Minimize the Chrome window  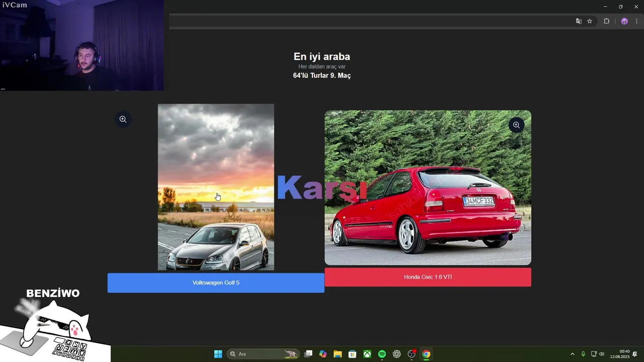(605, 7)
